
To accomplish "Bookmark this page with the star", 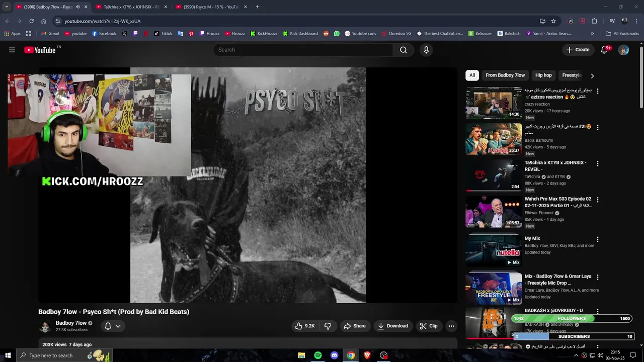I will click(x=553, y=21).
